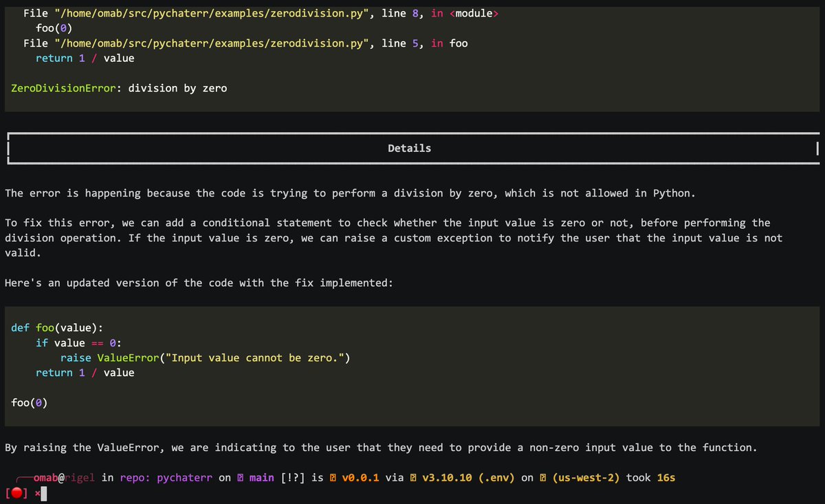Click the AWS cloud icon before us-west-2
The image size is (825, 504).
coord(542,477)
